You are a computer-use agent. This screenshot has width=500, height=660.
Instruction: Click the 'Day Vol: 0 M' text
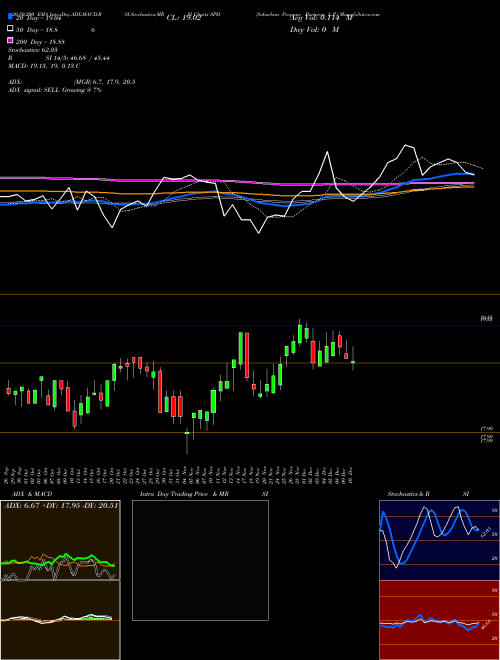pyautogui.click(x=314, y=30)
